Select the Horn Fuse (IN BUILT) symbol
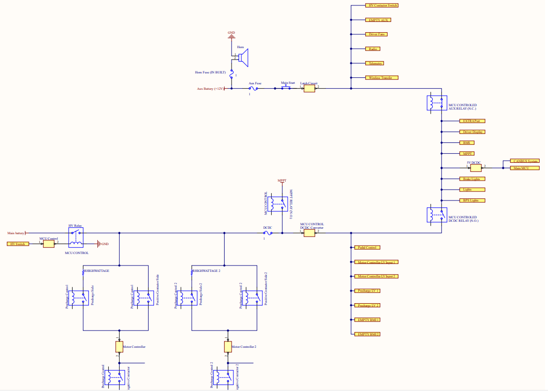 pyautogui.click(x=232, y=74)
